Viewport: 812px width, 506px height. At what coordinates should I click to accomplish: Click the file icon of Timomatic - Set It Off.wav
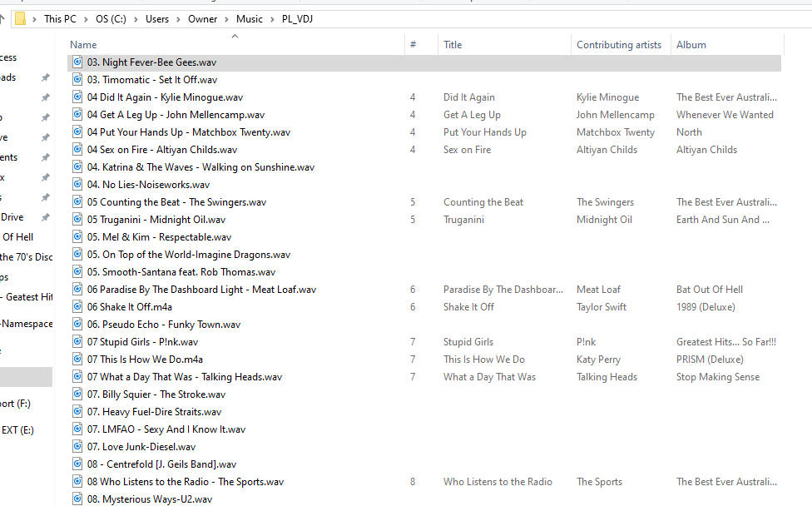pyautogui.click(x=77, y=79)
